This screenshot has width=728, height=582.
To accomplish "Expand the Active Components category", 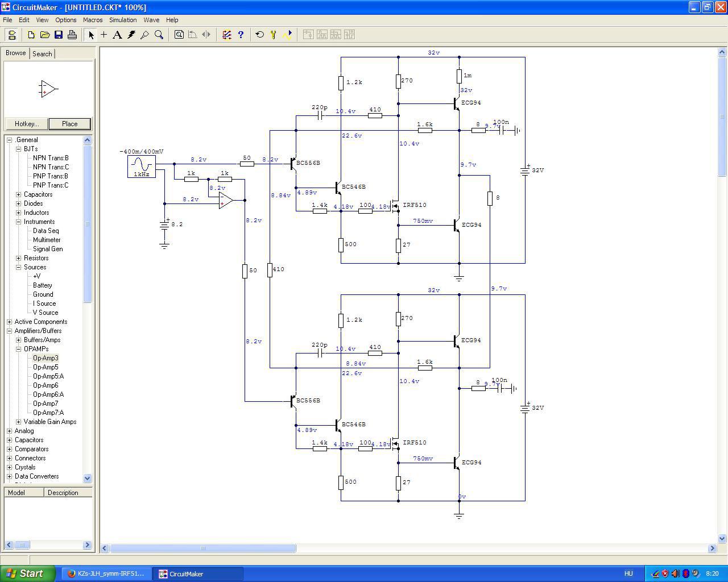I will [10, 322].
